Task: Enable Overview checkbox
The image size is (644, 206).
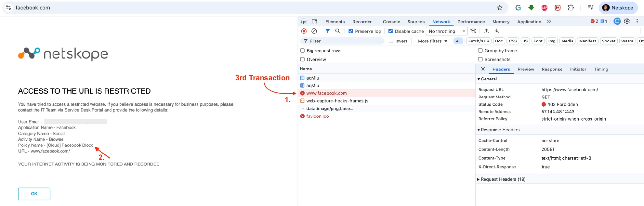Action: point(303,59)
